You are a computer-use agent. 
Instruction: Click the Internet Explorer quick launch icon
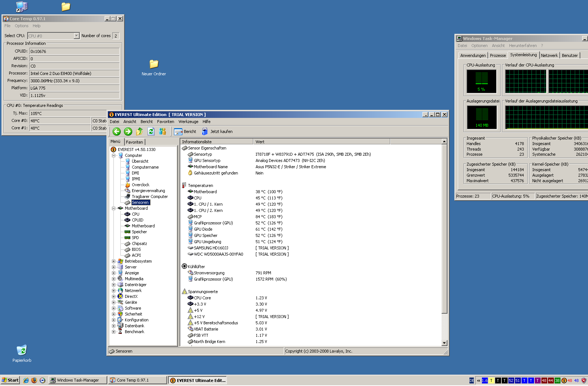click(x=26, y=380)
